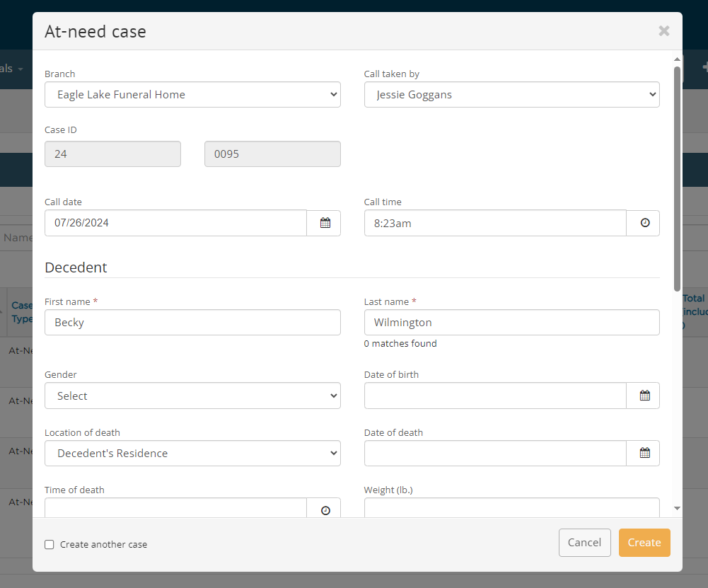Open the Location of death dropdown
The image size is (708, 588).
coord(192,453)
